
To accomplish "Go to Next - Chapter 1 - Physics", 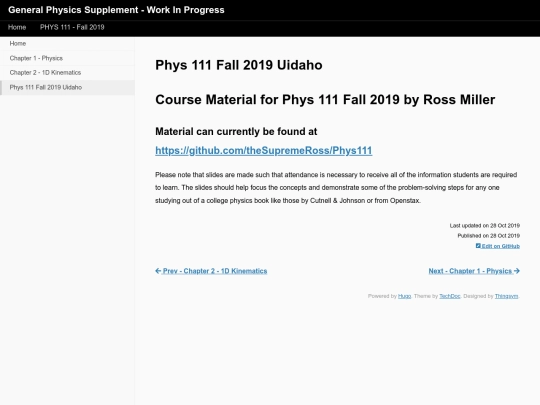I will (474, 271).
